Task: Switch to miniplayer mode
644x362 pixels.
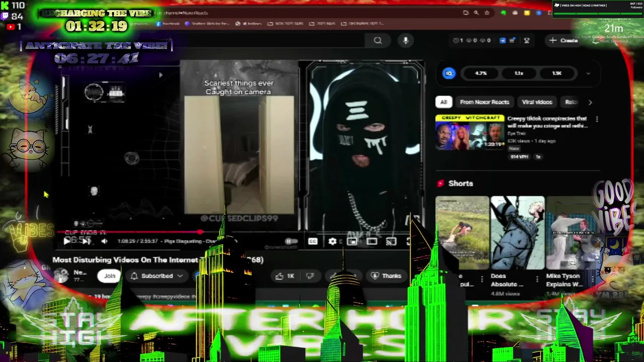Action: [x=352, y=241]
